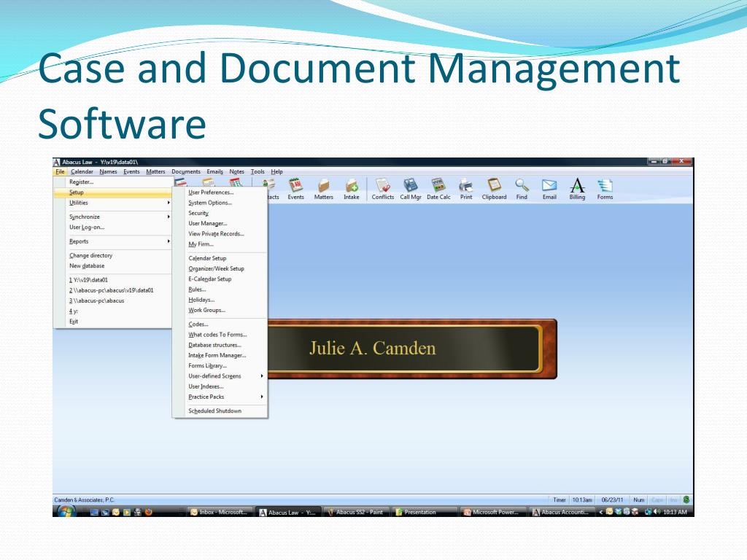Open the Documents menu

click(186, 171)
